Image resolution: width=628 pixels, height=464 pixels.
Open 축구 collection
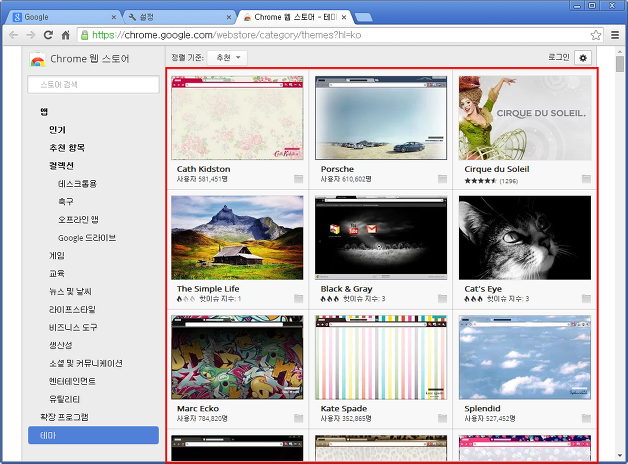click(x=66, y=201)
